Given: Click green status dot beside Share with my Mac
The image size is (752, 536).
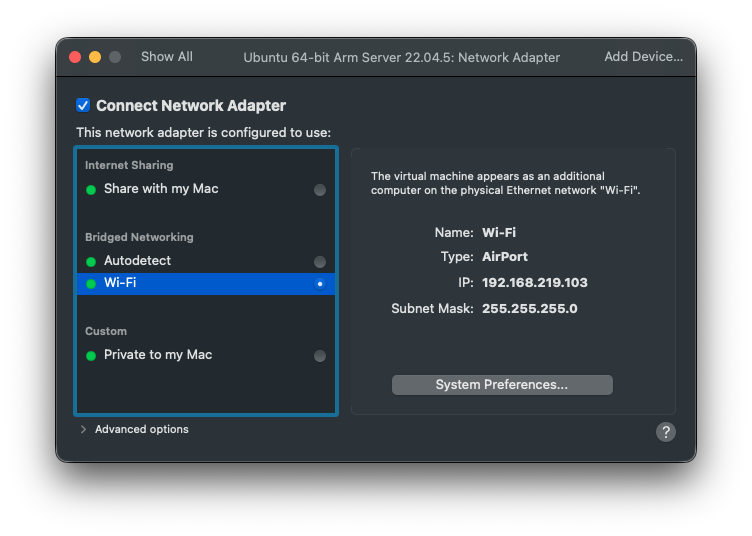Looking at the screenshot, I should pyautogui.click(x=91, y=189).
